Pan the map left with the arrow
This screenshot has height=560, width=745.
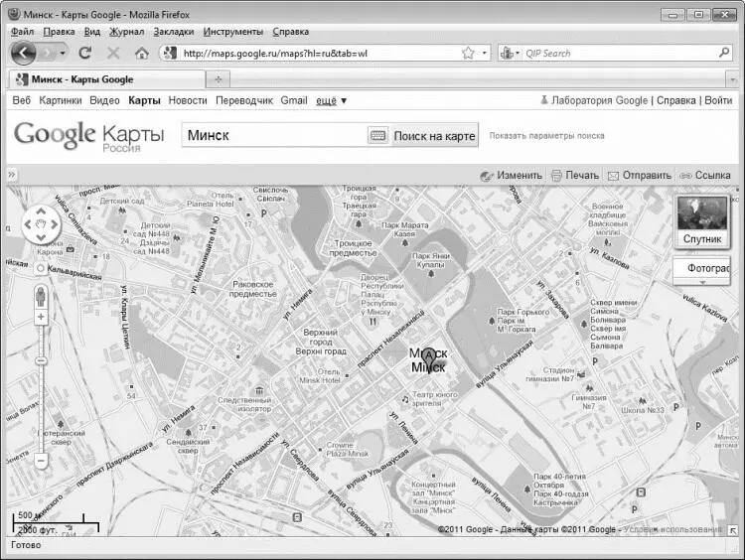(x=28, y=224)
